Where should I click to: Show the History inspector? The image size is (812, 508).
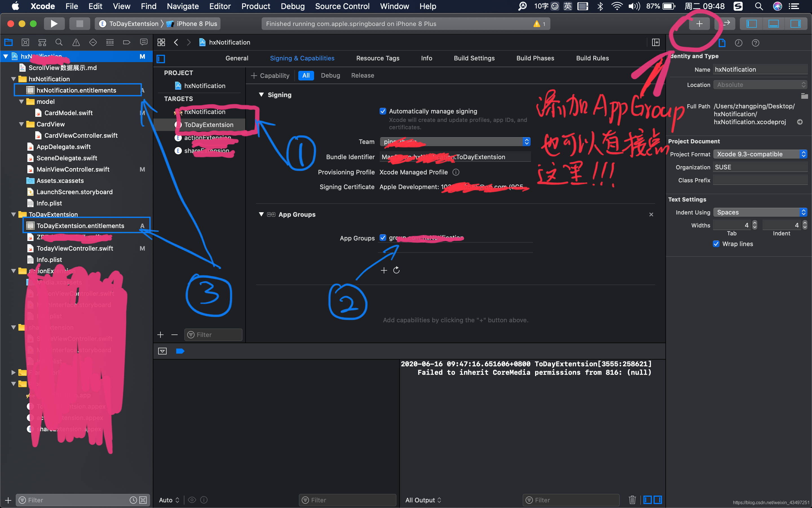(738, 43)
